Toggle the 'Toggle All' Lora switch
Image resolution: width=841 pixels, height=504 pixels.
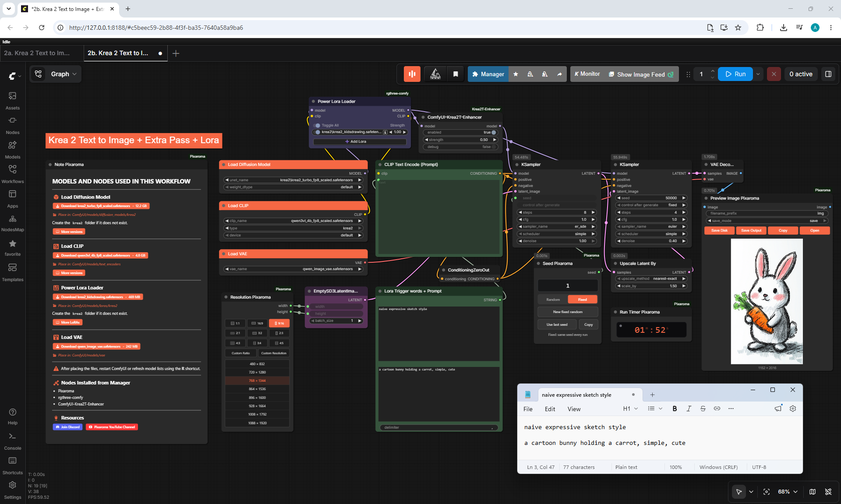(317, 125)
